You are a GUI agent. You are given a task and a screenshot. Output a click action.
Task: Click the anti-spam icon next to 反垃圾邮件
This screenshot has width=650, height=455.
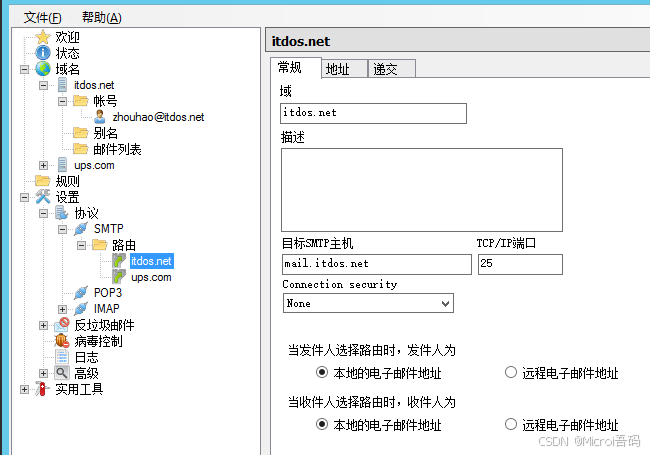pyautogui.click(x=62, y=325)
